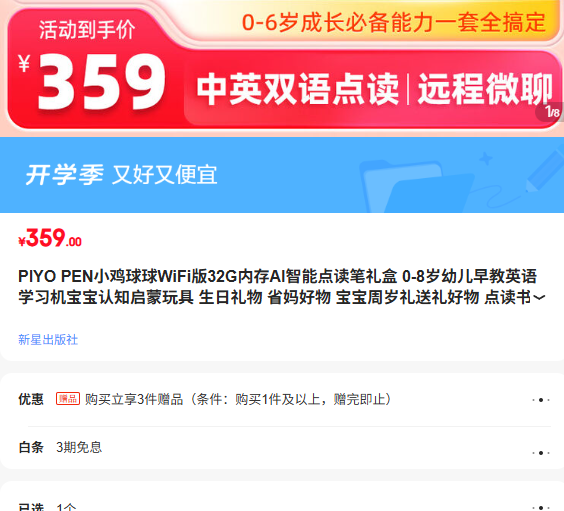Open 购买立享3件赠品 promotion details

[x=238, y=399]
